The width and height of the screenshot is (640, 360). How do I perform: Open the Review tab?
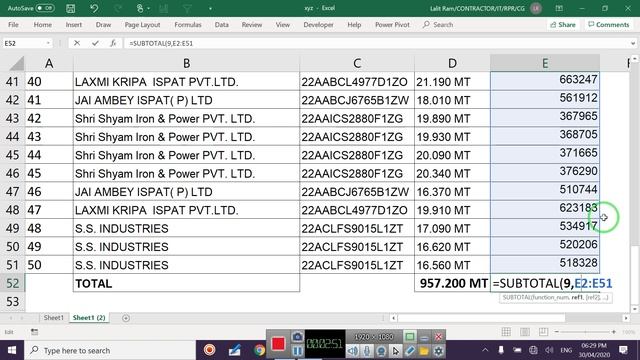(x=252, y=24)
